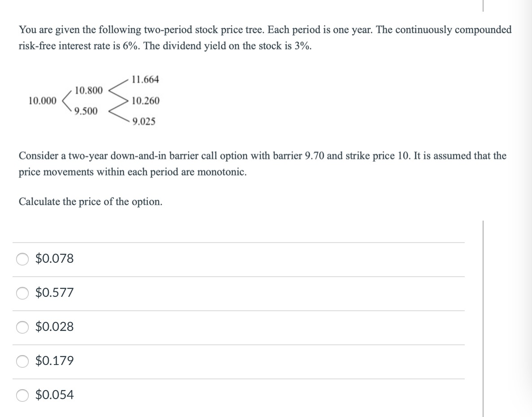
Task: Click the 'Calculate the price' instruction text
Action: [90, 202]
